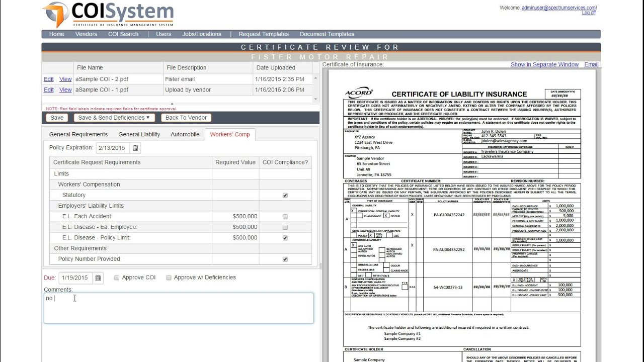
Task: Click the Save button
Action: tap(57, 118)
